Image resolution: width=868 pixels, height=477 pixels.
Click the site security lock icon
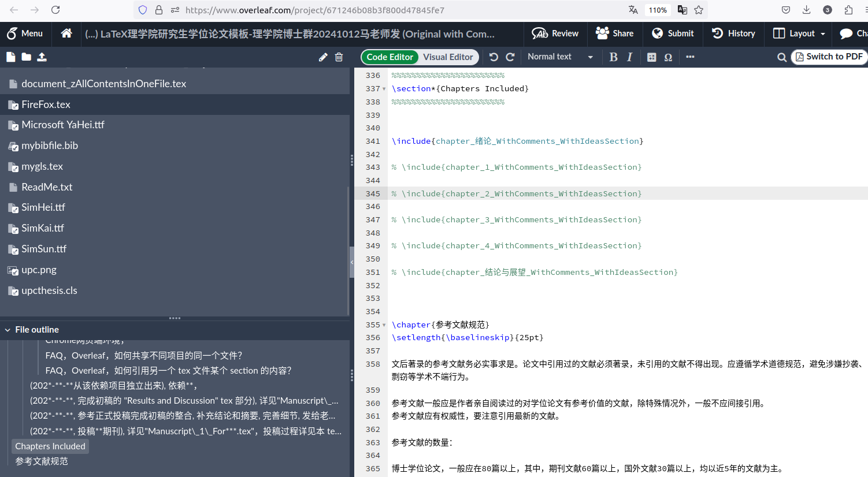(159, 10)
